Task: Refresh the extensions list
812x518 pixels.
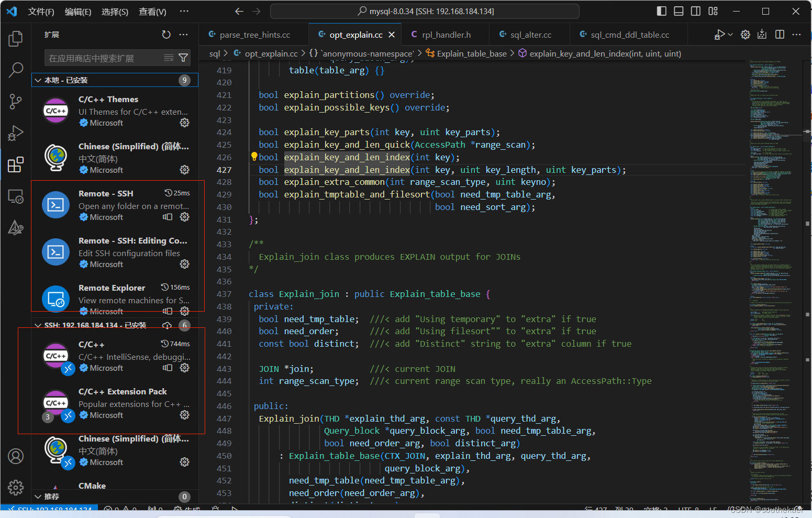Action: click(x=166, y=34)
